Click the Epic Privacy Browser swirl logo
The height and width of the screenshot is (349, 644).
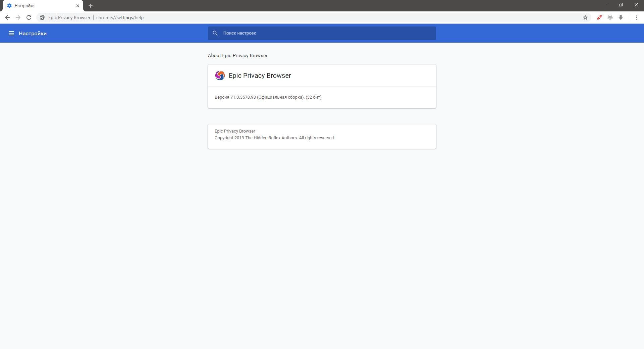tap(220, 76)
